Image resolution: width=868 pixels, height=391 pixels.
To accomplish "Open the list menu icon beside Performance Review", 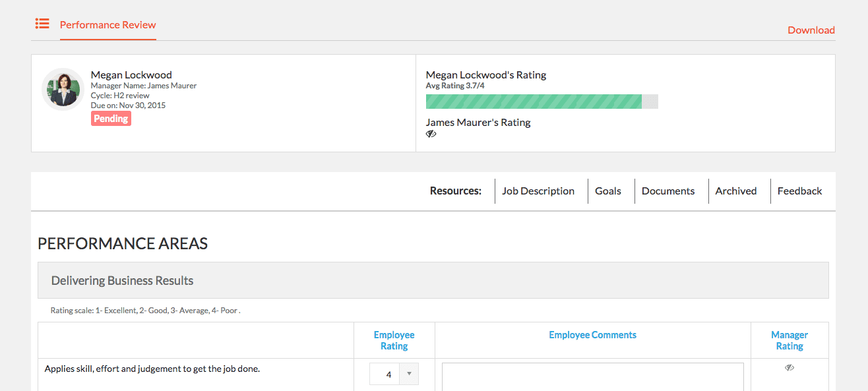I will (42, 24).
